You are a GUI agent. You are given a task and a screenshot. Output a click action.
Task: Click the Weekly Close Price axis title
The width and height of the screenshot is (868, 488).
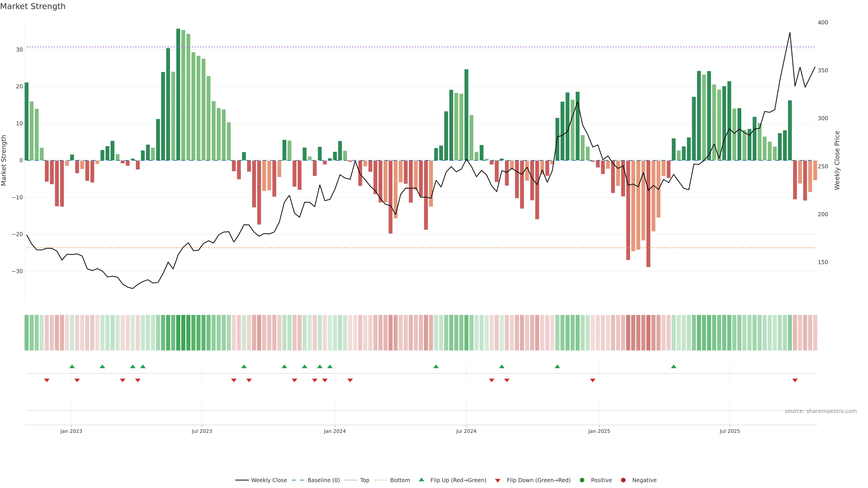[x=837, y=160]
